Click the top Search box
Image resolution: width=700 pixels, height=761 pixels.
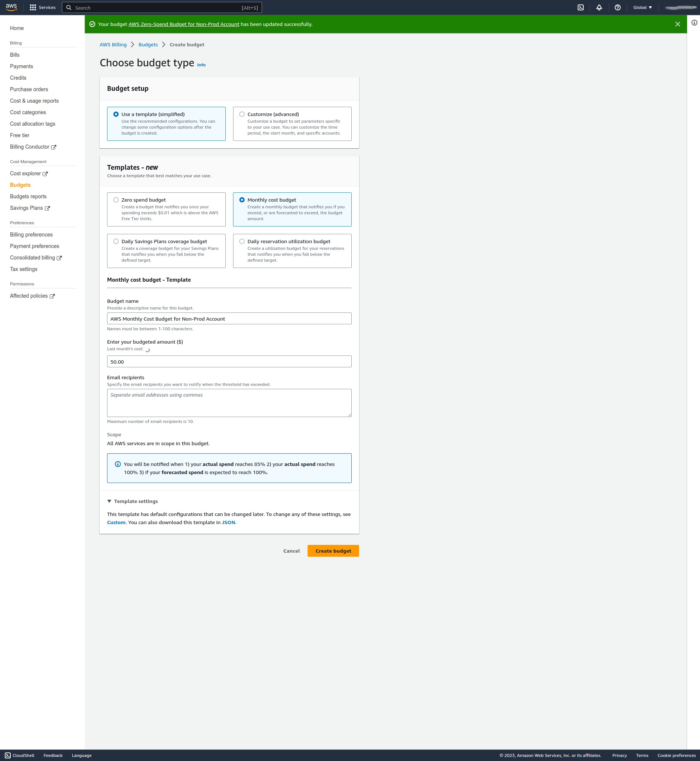click(x=162, y=7)
